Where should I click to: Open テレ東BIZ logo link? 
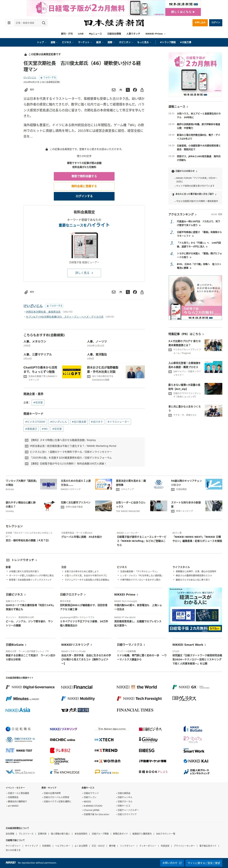coord(60,750)
